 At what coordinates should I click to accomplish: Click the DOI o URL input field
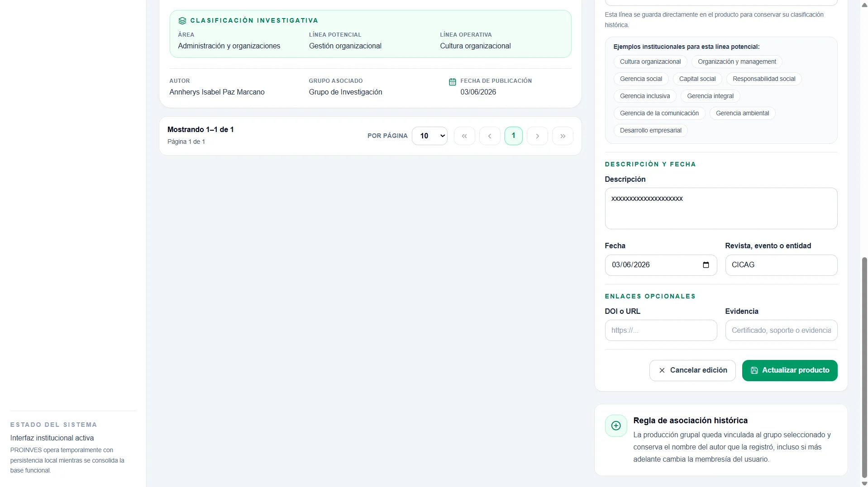(661, 331)
